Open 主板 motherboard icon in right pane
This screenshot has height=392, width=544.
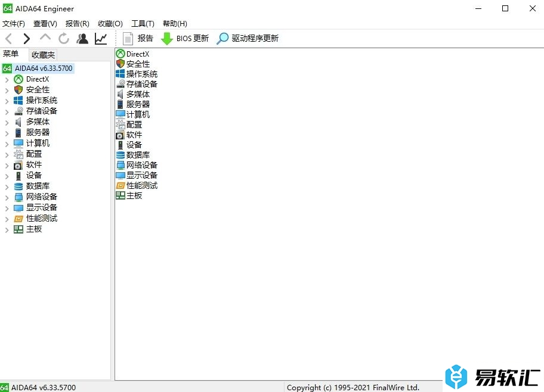click(x=120, y=195)
